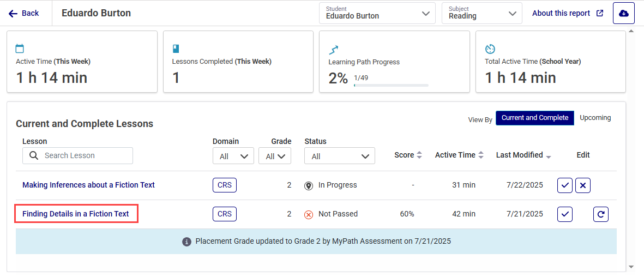The image size is (644, 277).
Task: Click the calendar icon on Active Time card
Action: click(20, 49)
